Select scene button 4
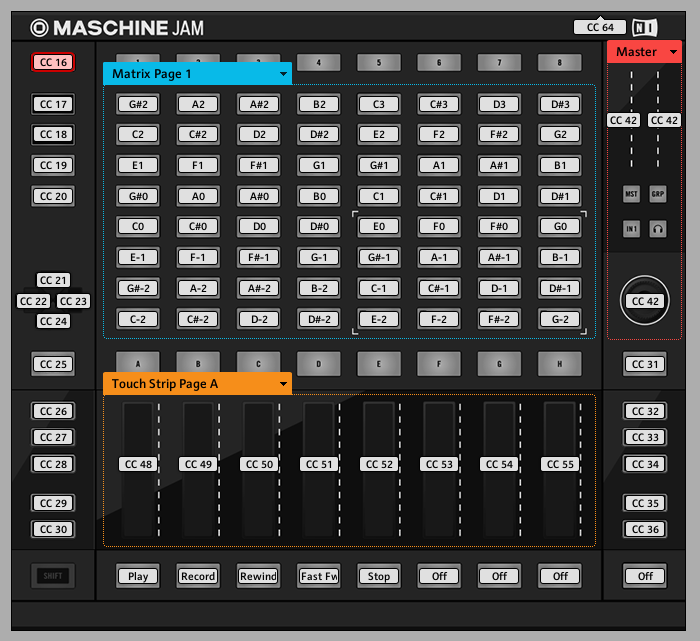This screenshot has height=641, width=700. coord(318,62)
